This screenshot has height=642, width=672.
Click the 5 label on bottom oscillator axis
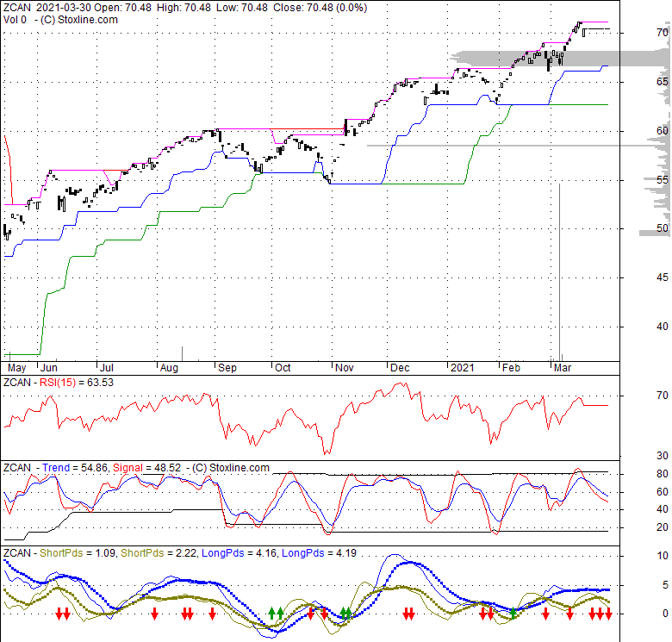pyautogui.click(x=665, y=584)
